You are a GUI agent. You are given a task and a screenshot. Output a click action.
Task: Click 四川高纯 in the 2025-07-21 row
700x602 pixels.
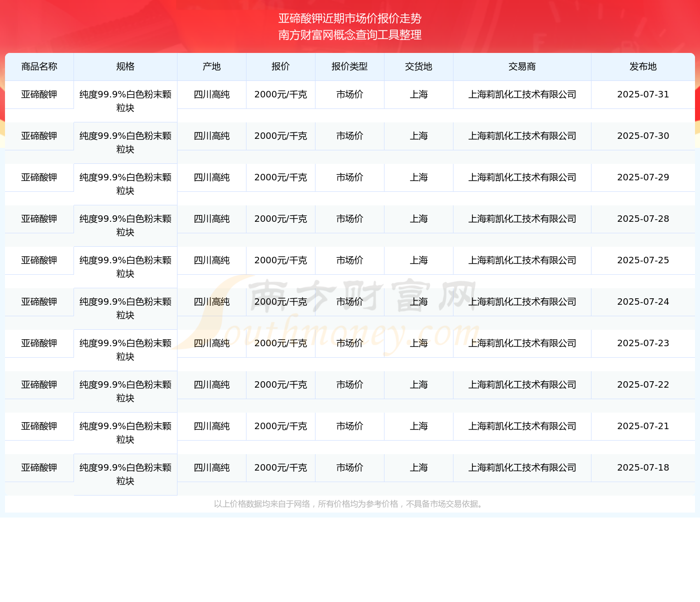pyautogui.click(x=212, y=426)
